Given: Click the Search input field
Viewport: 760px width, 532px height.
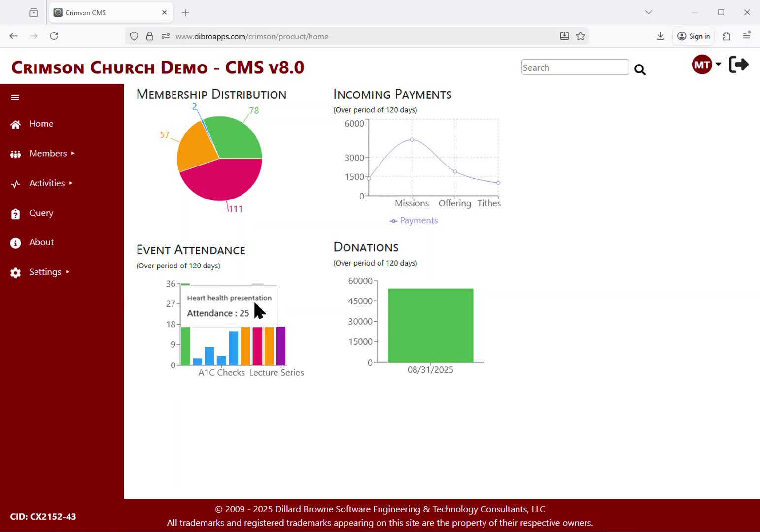Looking at the screenshot, I should click(575, 67).
